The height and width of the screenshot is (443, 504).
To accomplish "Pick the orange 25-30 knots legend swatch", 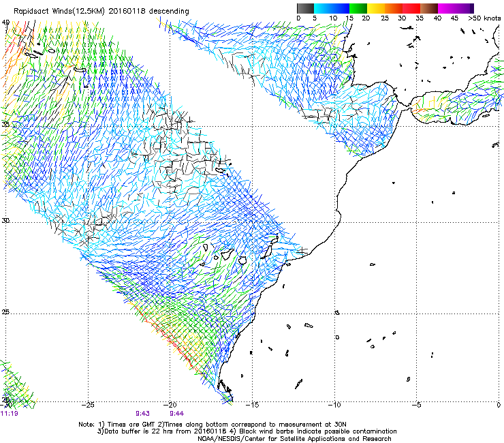I will [x=394, y=8].
